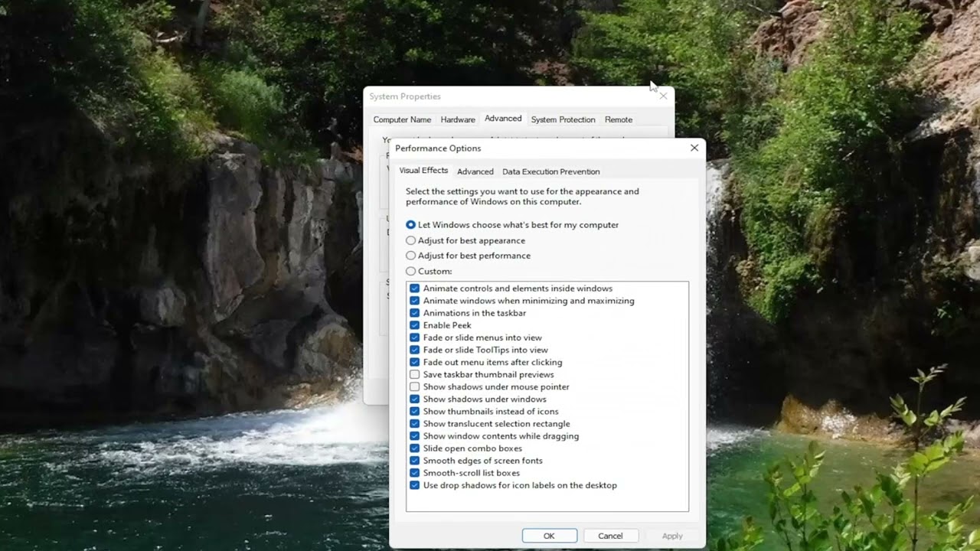Uncheck 'Smooth-scroll list boxes' checkbox

tap(415, 473)
